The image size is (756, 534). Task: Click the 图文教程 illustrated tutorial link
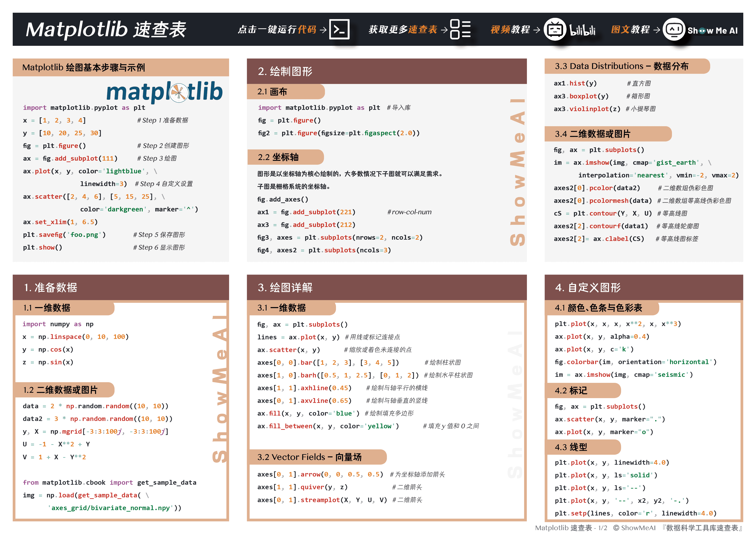tap(630, 30)
